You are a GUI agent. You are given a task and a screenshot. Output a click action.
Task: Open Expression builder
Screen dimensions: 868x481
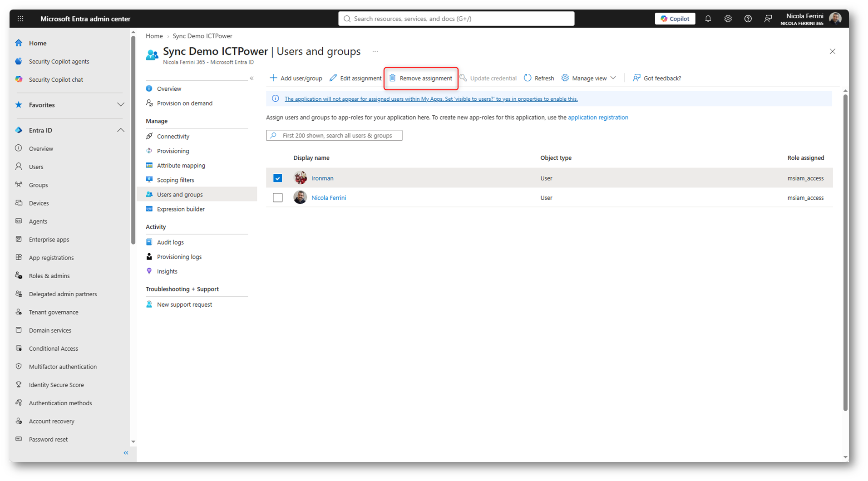coord(181,209)
